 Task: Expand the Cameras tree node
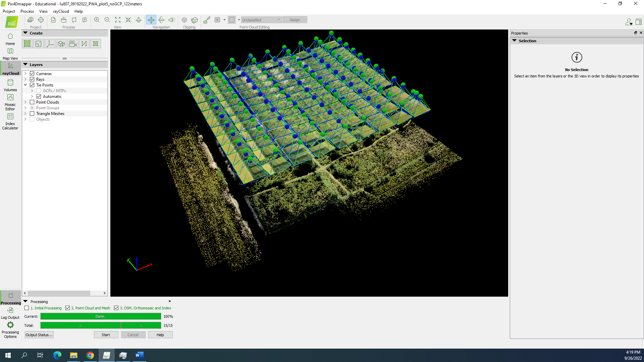[x=25, y=74]
